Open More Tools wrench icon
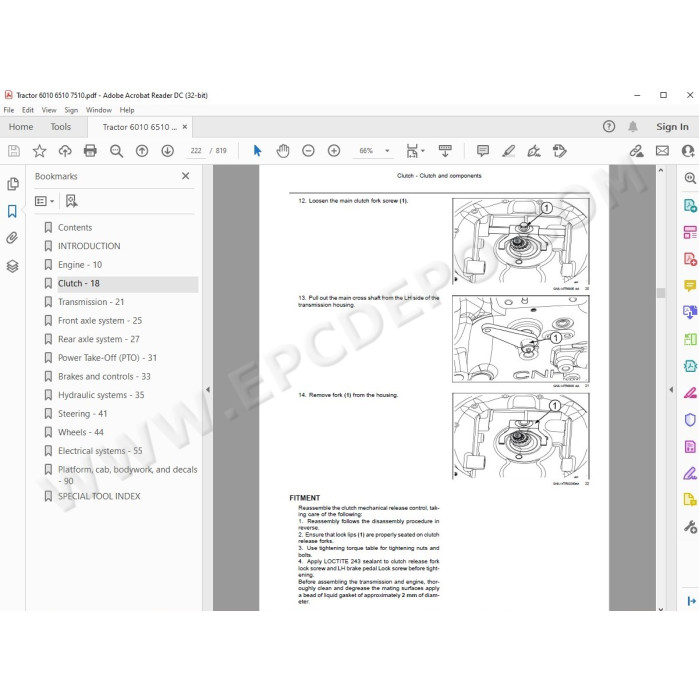The width and height of the screenshot is (700, 700). point(690,527)
